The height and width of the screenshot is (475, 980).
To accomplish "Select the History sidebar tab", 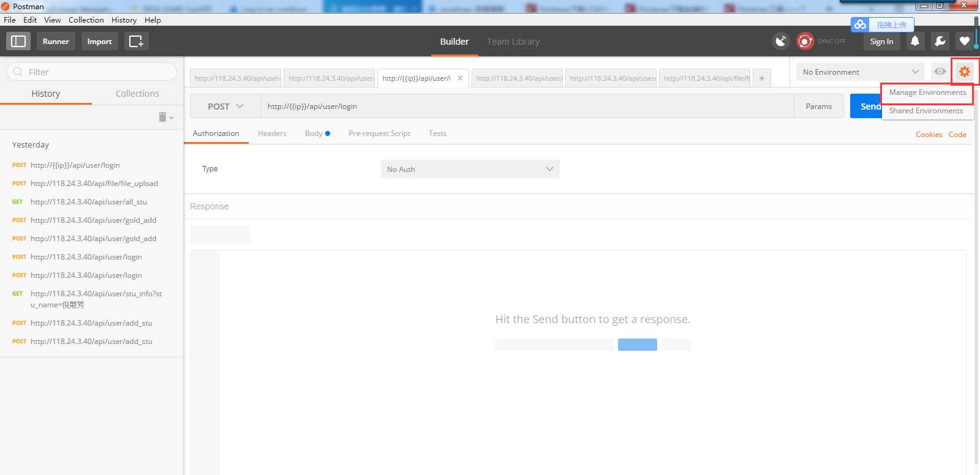I will pyautogui.click(x=46, y=94).
